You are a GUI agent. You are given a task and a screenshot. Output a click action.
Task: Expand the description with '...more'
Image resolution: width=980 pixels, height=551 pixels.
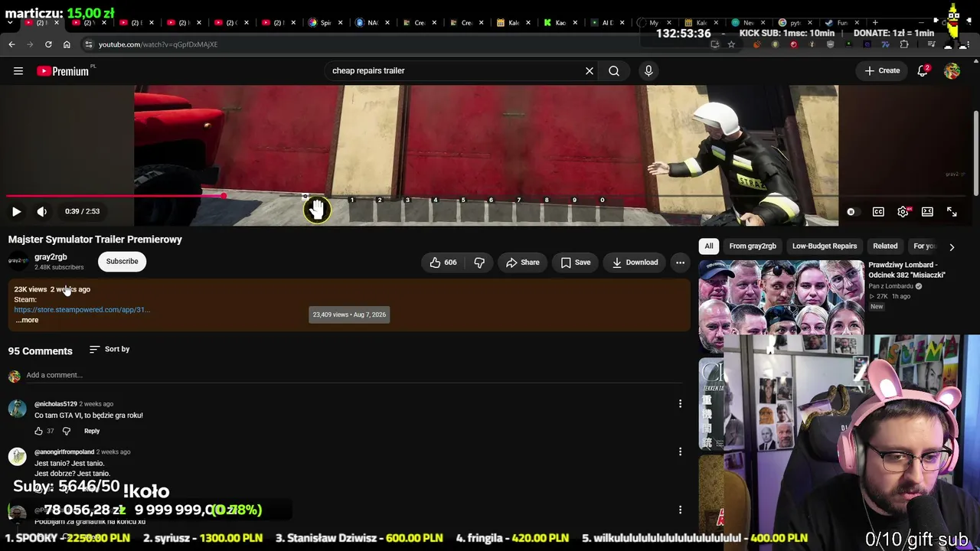[27, 320]
